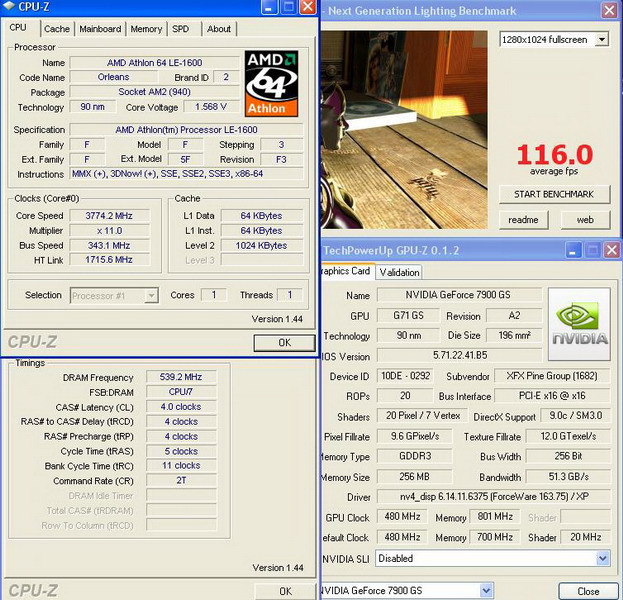Click the Specification field LE-1600
Image resolution: width=623 pixels, height=600 pixels.
(x=186, y=130)
